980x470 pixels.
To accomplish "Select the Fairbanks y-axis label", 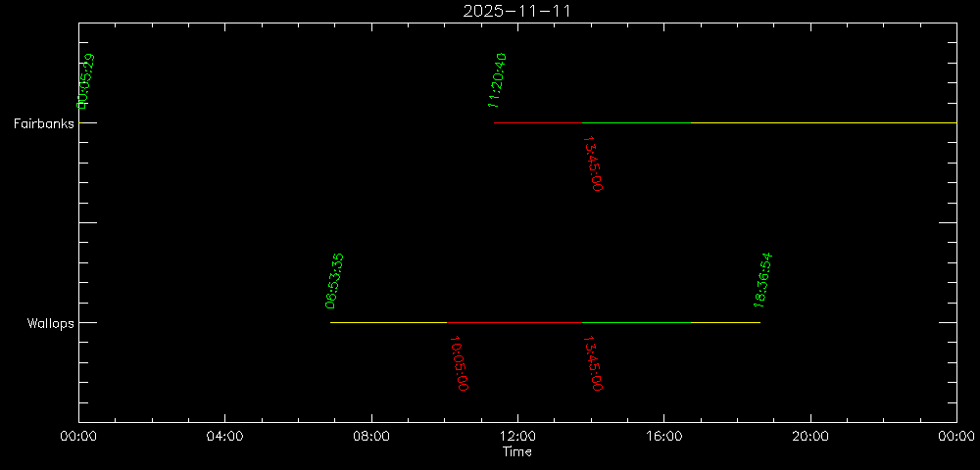I will pos(43,123).
